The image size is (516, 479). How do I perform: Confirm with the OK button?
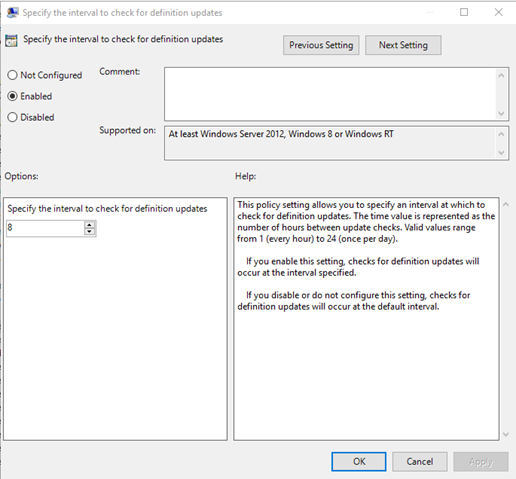[x=359, y=461]
